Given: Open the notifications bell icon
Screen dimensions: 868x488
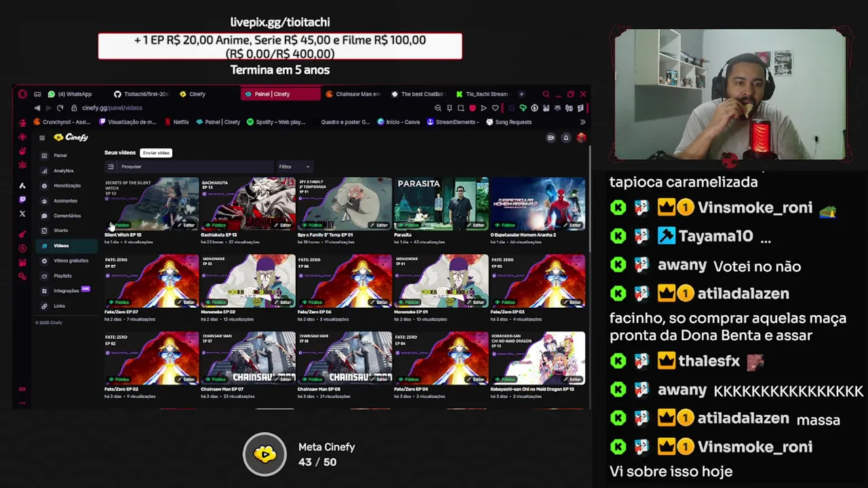Looking at the screenshot, I should pos(566,138).
